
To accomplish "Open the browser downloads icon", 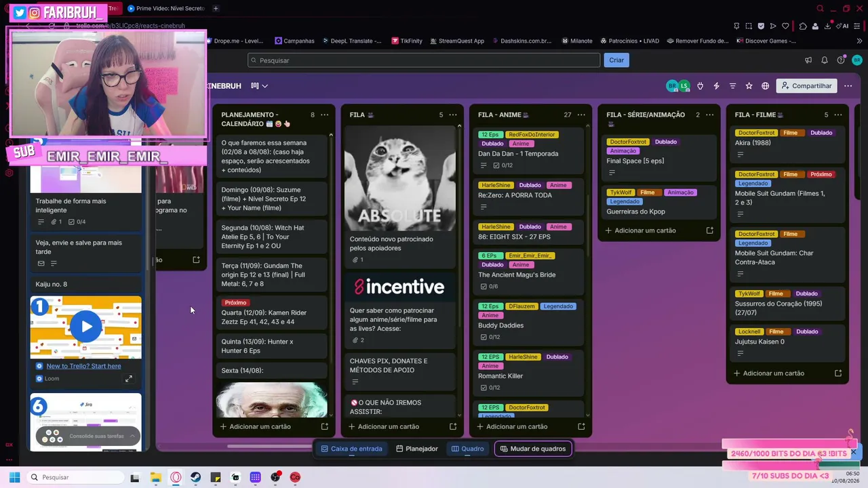I will tap(828, 26).
